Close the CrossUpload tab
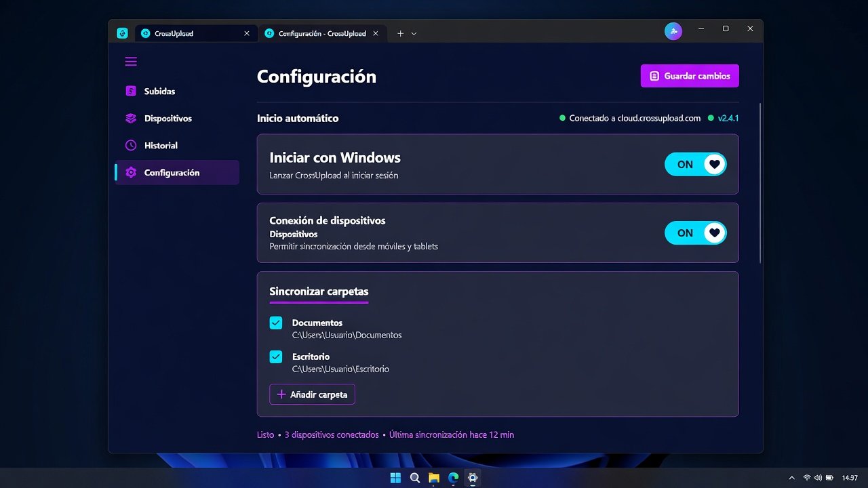868x488 pixels. pyautogui.click(x=247, y=33)
